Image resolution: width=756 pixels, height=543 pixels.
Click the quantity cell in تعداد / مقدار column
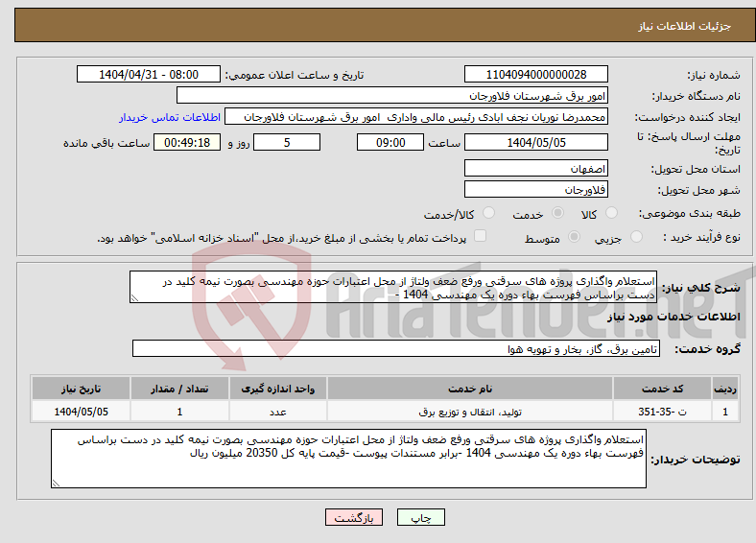click(x=179, y=412)
